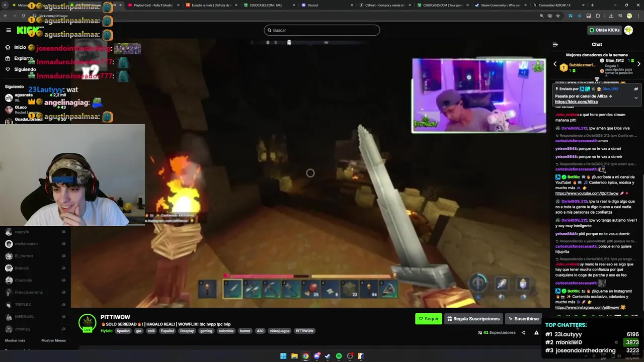Open the eye-slash tracking protection icon

(550, 16)
